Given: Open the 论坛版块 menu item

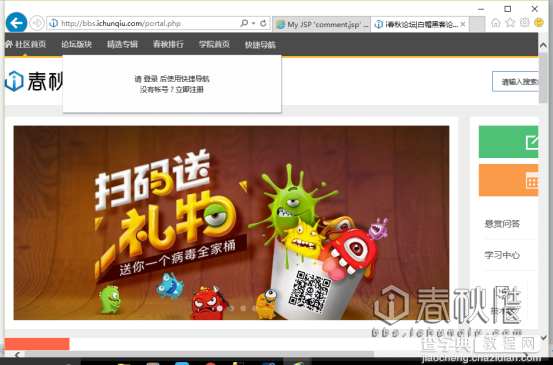Looking at the screenshot, I should 77,44.
